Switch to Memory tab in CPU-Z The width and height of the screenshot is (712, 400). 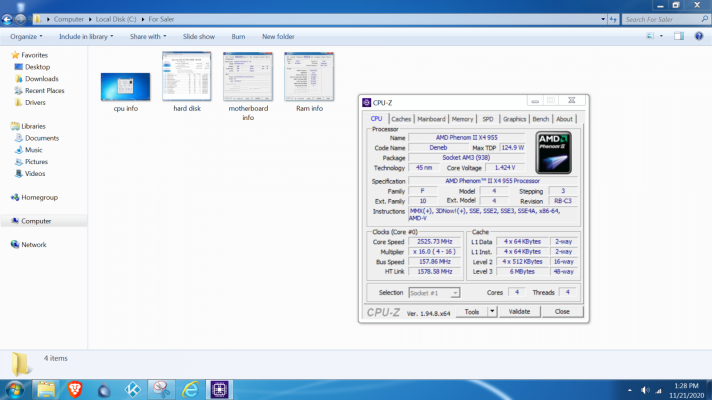(462, 119)
